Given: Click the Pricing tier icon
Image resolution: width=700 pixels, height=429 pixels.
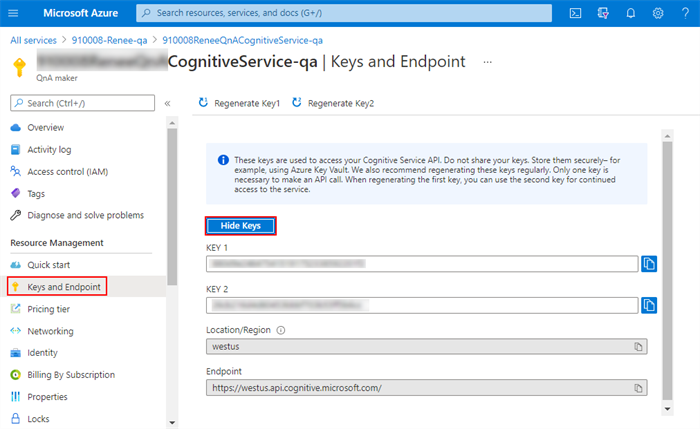Looking at the screenshot, I should point(16,308).
